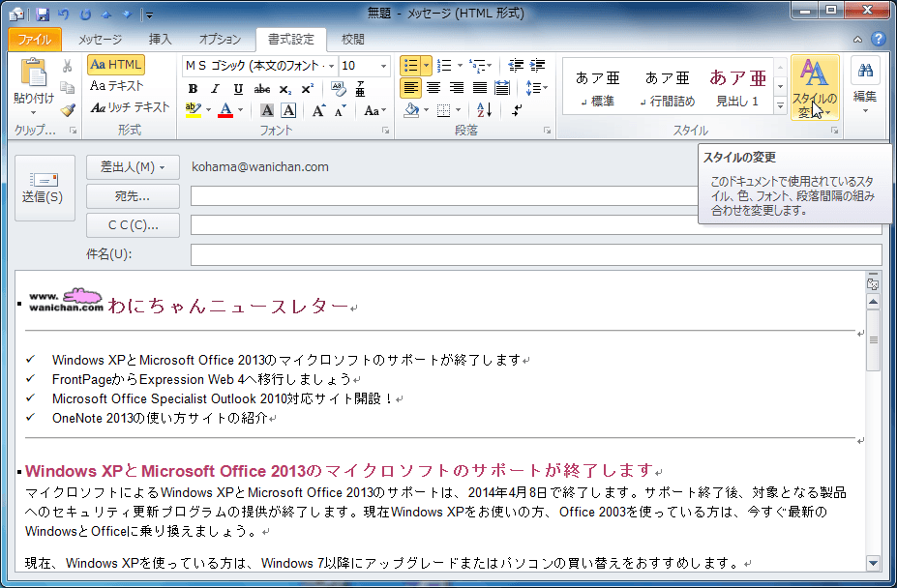Switch to the メッセージ tab
Image resolution: width=897 pixels, height=588 pixels.
click(100, 39)
